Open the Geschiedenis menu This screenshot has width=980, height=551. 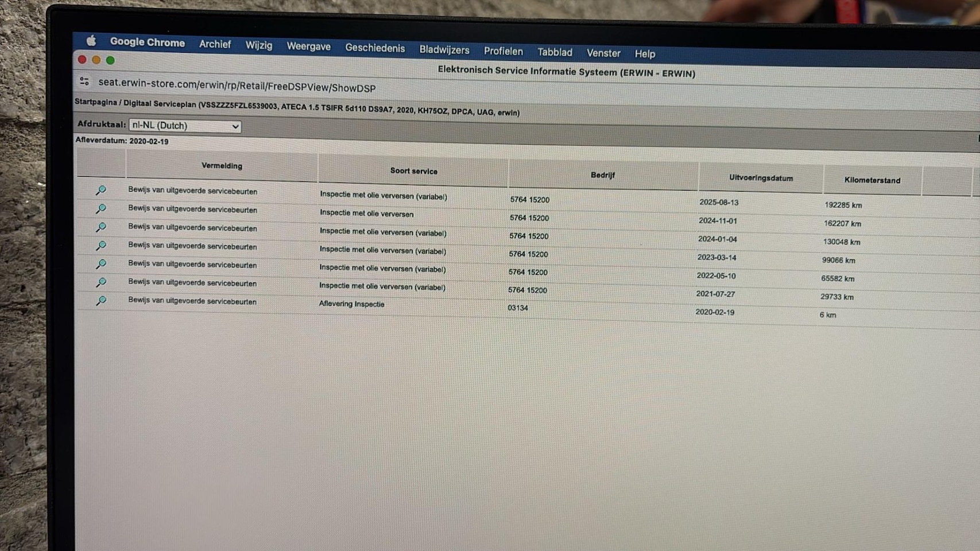[374, 48]
